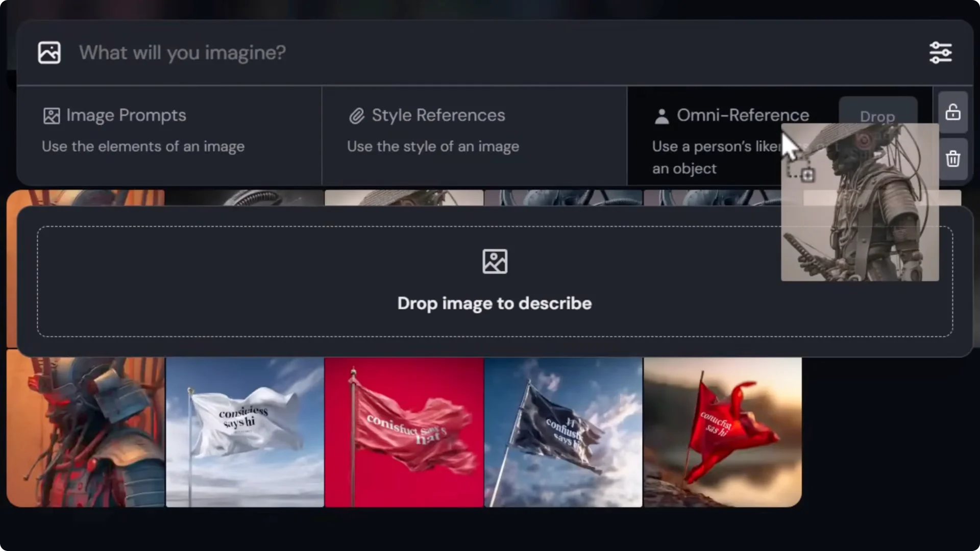
Task: Click the lock icon near the dragged image
Action: 953,112
